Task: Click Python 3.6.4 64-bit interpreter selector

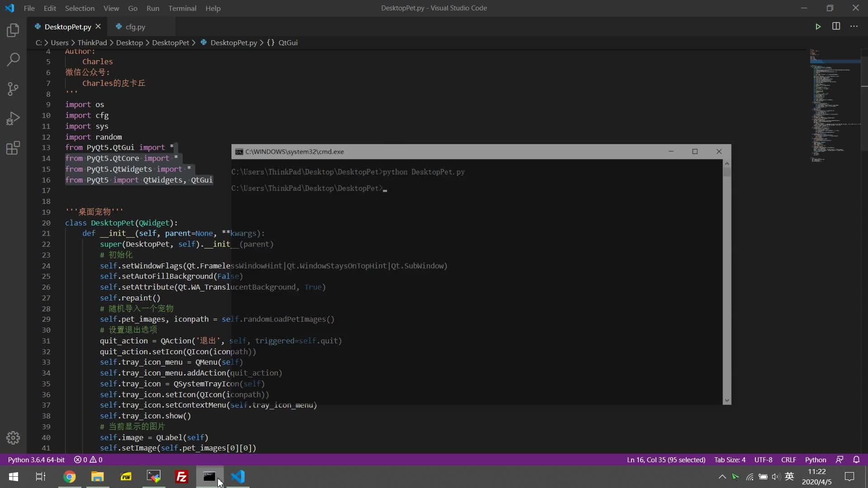Action: (36, 460)
